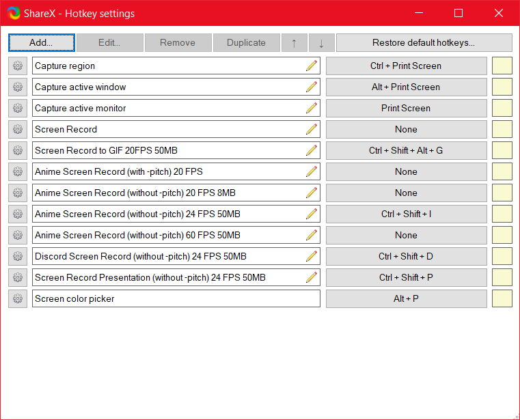Change the Print Screen hotkey for active monitor
Screen dimensions: 520x420
(x=407, y=108)
